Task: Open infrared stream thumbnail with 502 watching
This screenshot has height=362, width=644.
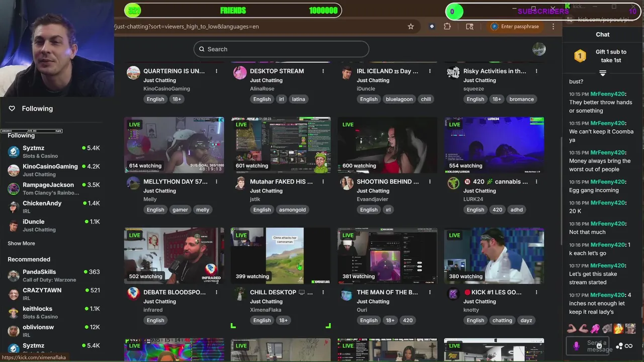Action: tap(174, 256)
